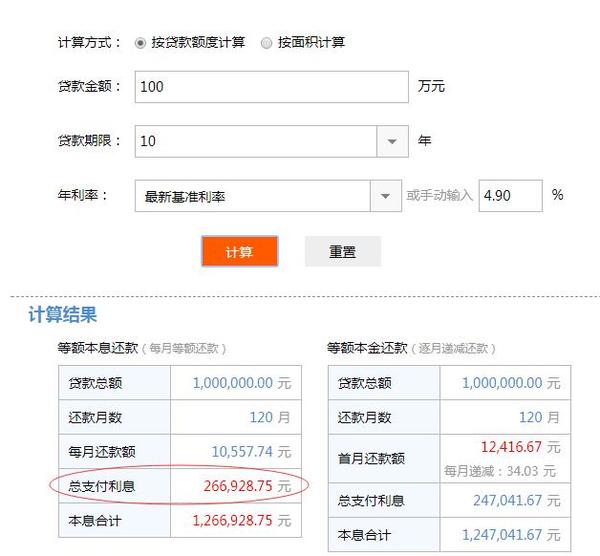Click 每月递减：34.03 元 text
Screen dimensions: 600x556
[x=500, y=471]
